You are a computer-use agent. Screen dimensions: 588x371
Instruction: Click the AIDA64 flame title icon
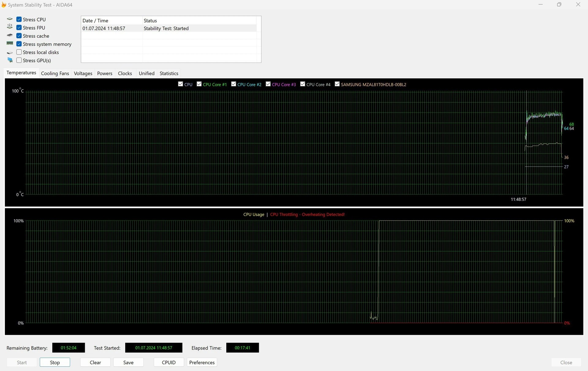(4, 5)
